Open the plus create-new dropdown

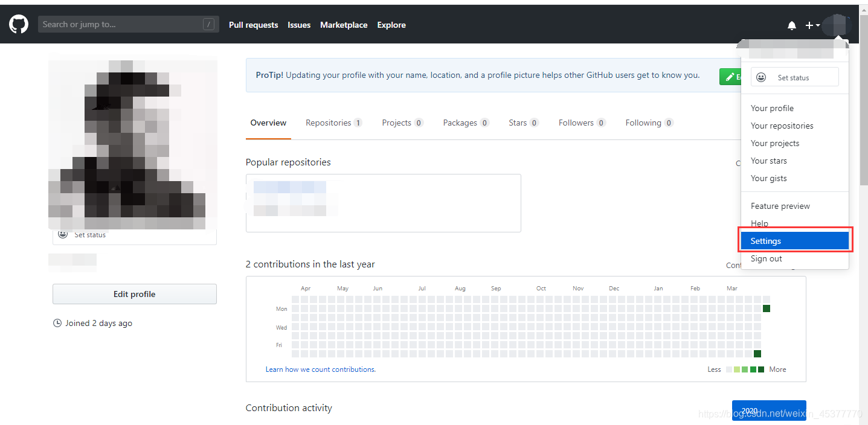pyautogui.click(x=812, y=25)
